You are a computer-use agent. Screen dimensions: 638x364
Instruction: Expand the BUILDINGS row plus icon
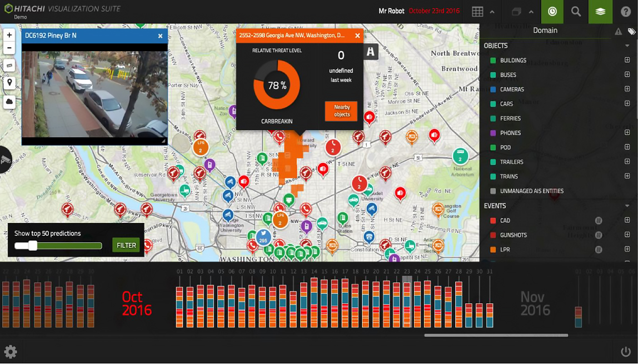click(x=627, y=60)
